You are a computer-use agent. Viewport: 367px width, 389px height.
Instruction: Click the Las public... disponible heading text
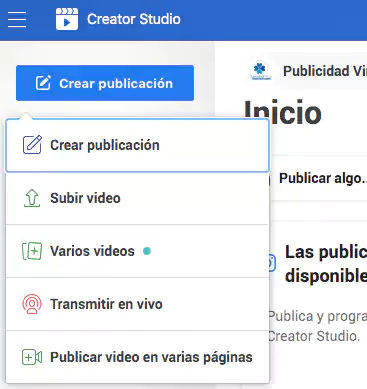(326, 264)
